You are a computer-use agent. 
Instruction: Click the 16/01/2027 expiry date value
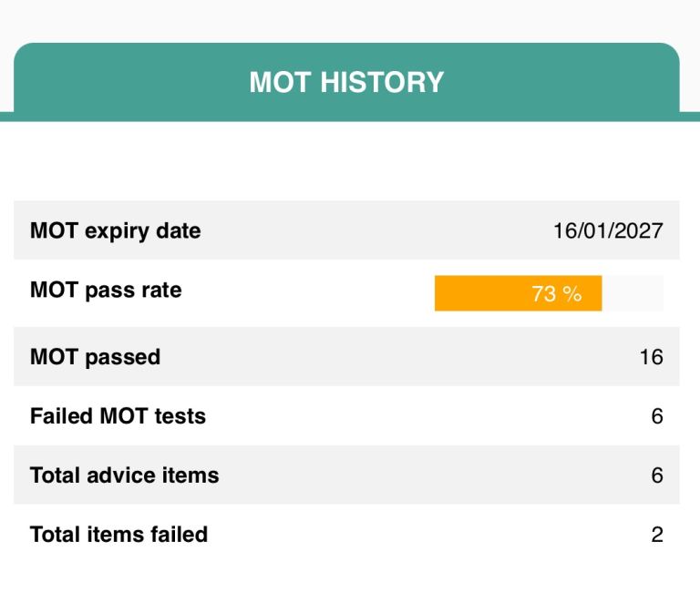click(608, 230)
